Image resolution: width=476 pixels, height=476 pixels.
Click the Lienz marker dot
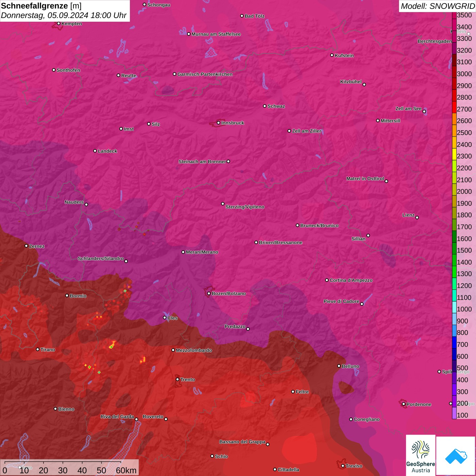pos(417,218)
